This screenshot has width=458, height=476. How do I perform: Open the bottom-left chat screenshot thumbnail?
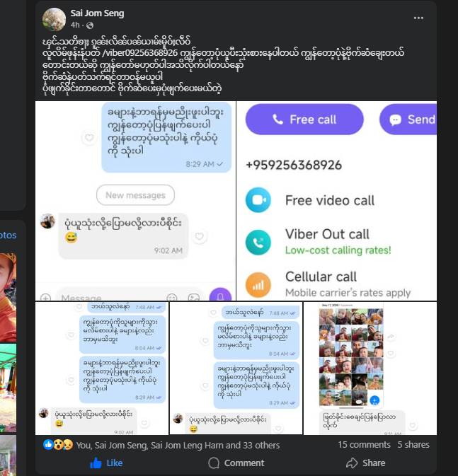point(102,368)
